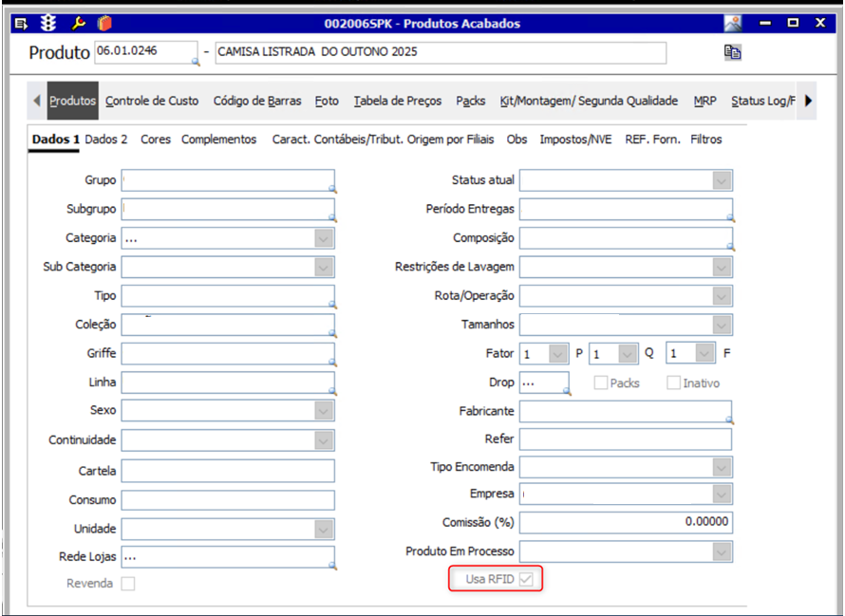Open lookup magnifier on Drop field
Viewport: 845px width, 616px height.
click(x=568, y=391)
